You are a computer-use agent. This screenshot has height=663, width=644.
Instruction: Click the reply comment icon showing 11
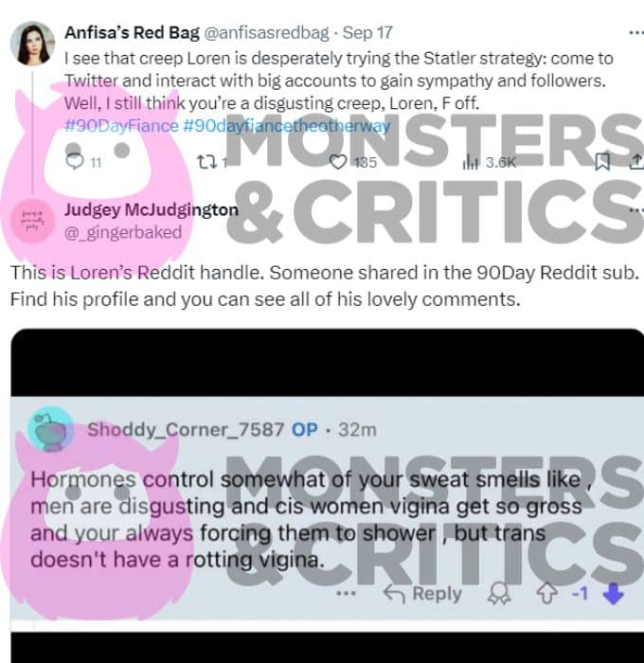(x=75, y=161)
